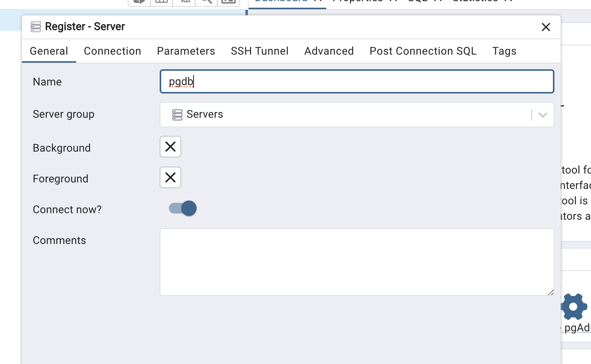The width and height of the screenshot is (591, 364).
Task: Switch to the General tab
Action: pos(49,51)
